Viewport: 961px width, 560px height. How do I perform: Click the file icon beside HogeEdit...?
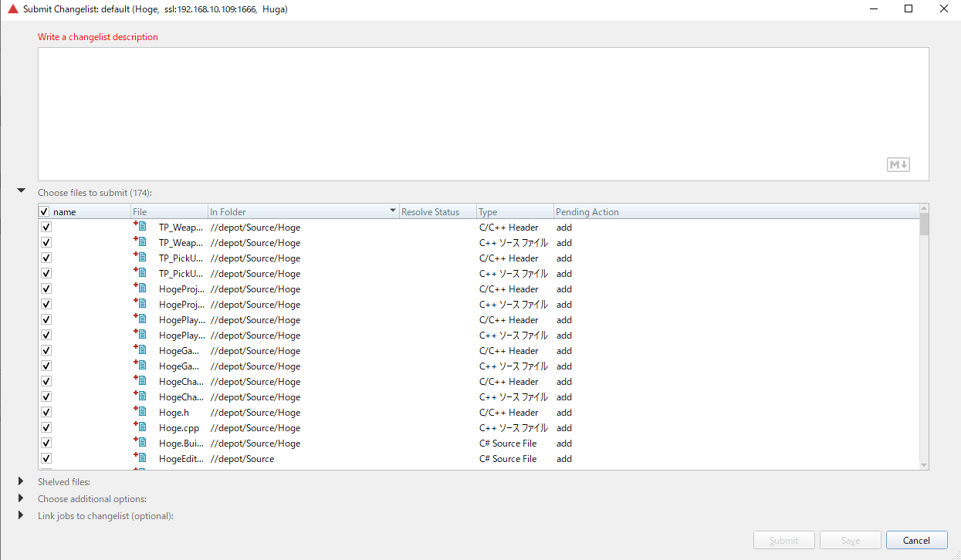pos(140,457)
